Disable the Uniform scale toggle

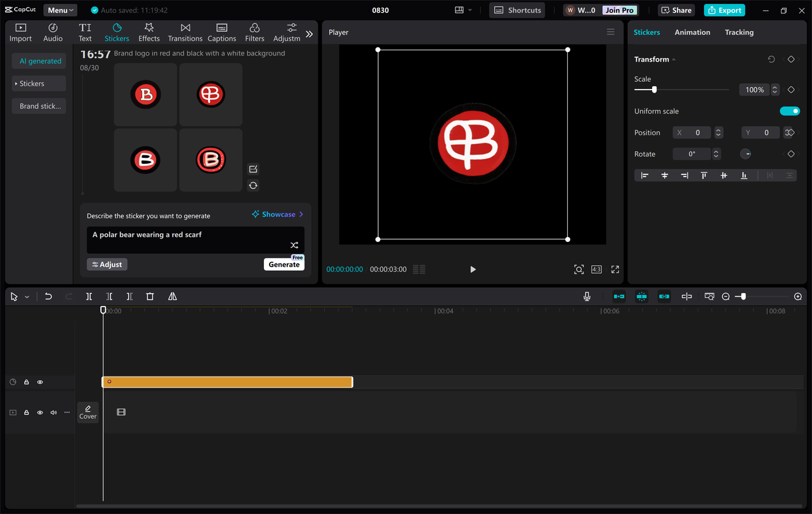tap(790, 110)
